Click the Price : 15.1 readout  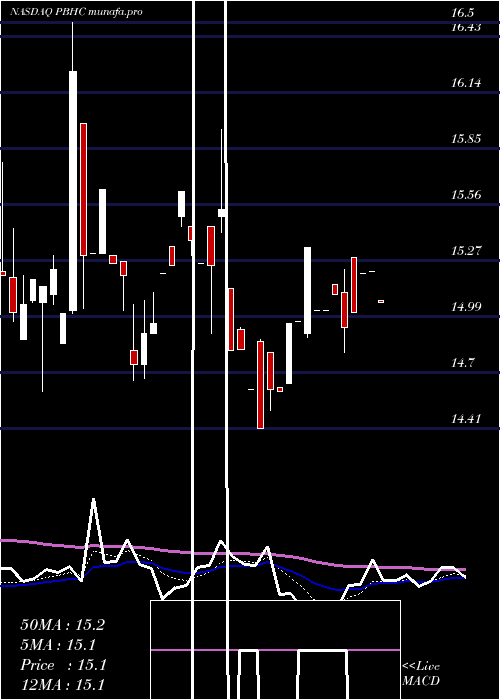pos(63,665)
